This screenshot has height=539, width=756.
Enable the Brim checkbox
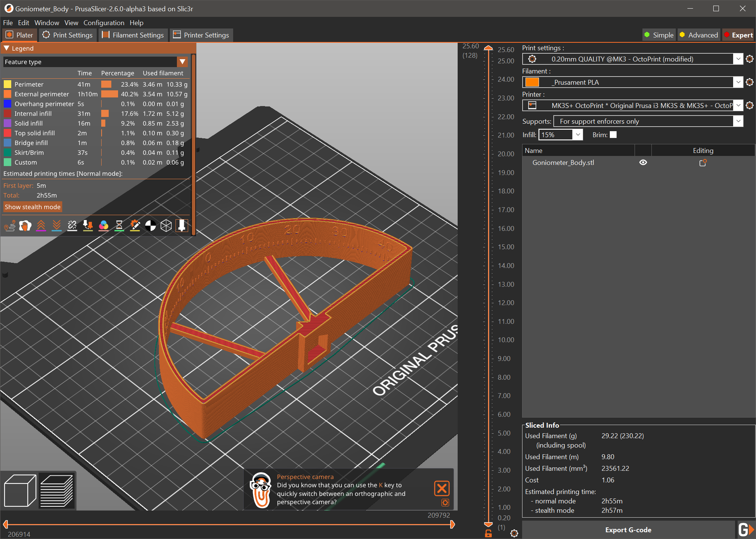click(614, 134)
